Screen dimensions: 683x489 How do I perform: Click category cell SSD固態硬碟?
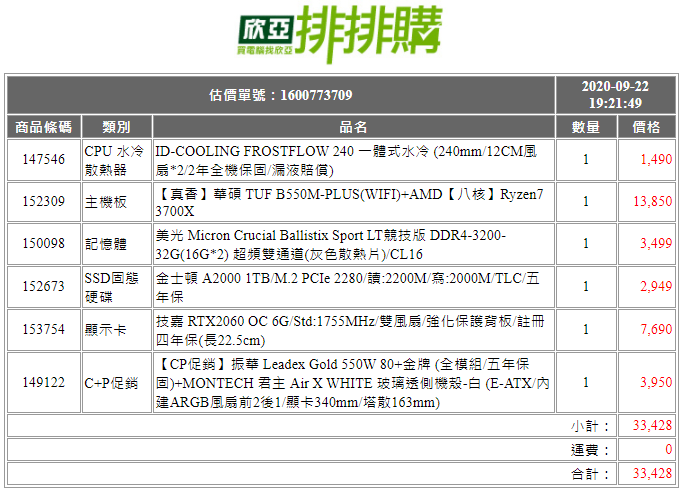[x=116, y=287]
